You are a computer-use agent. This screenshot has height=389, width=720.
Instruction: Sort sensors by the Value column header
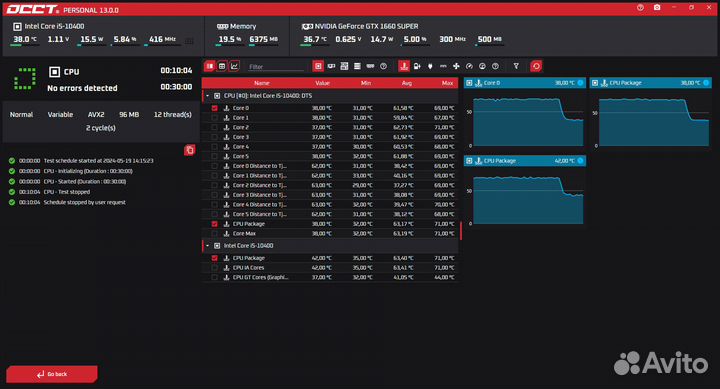(322, 83)
